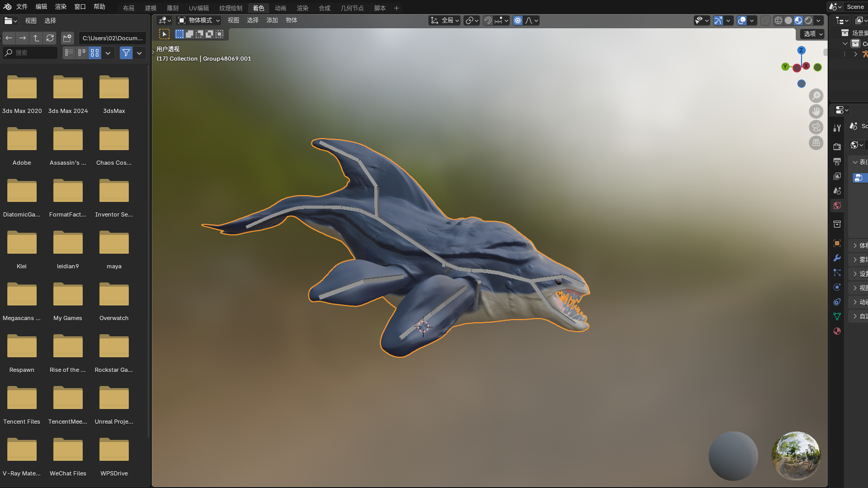Viewport: 868px width, 488px height.
Task: Open the 物体模式 mode dropdown
Action: [199, 20]
